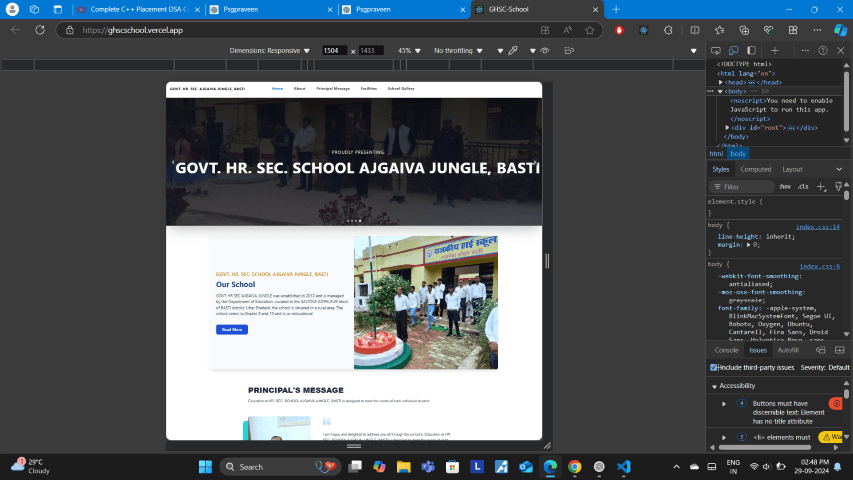
Task: Expand the head element node
Action: coord(721,83)
